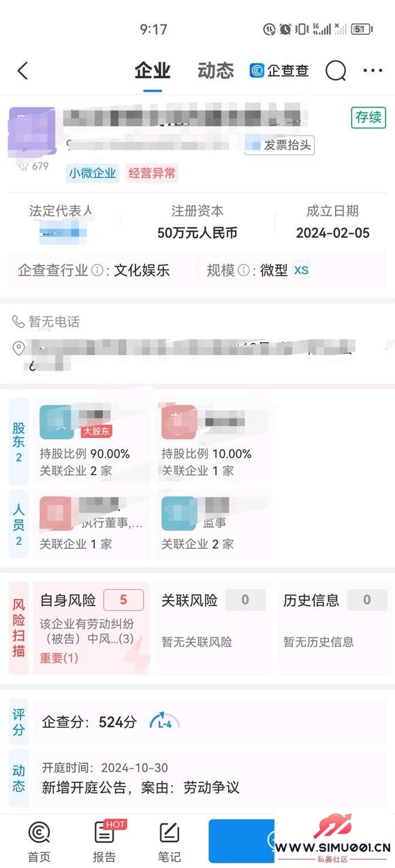Tap the 经营异常 tag
395x868 pixels.
(152, 173)
